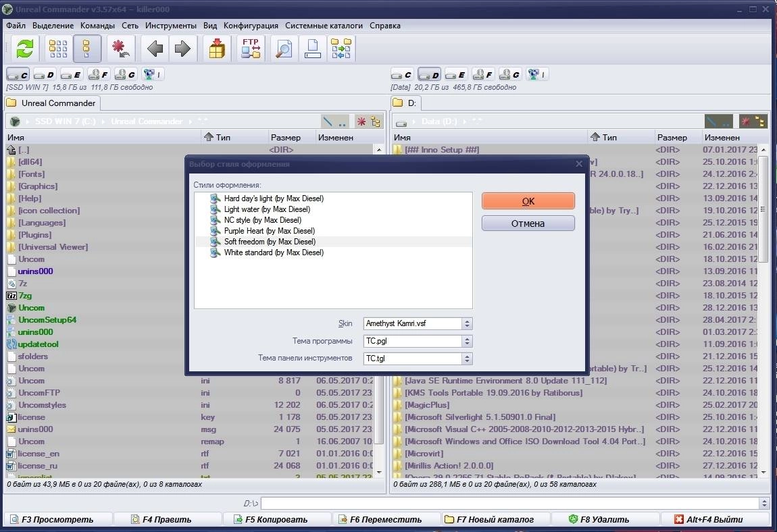Open the Команды menu
Image resolution: width=777 pixels, height=532 pixels.
click(97, 25)
